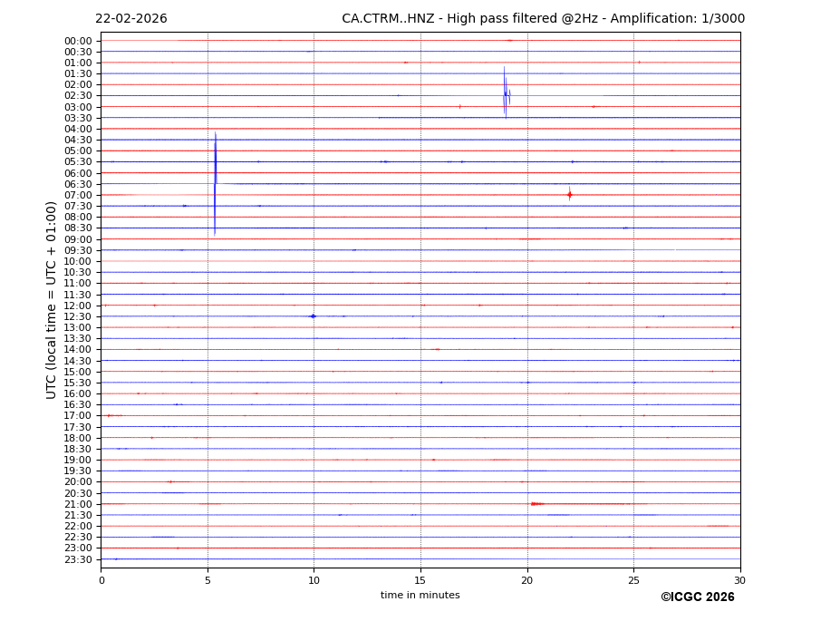Click the x-axis tick labeled 15
This screenshot has width=840, height=631.
click(x=420, y=580)
